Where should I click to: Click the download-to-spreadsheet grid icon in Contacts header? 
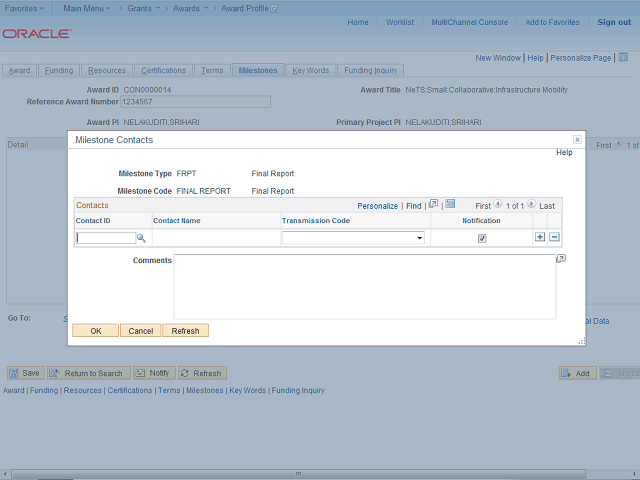tap(450, 205)
